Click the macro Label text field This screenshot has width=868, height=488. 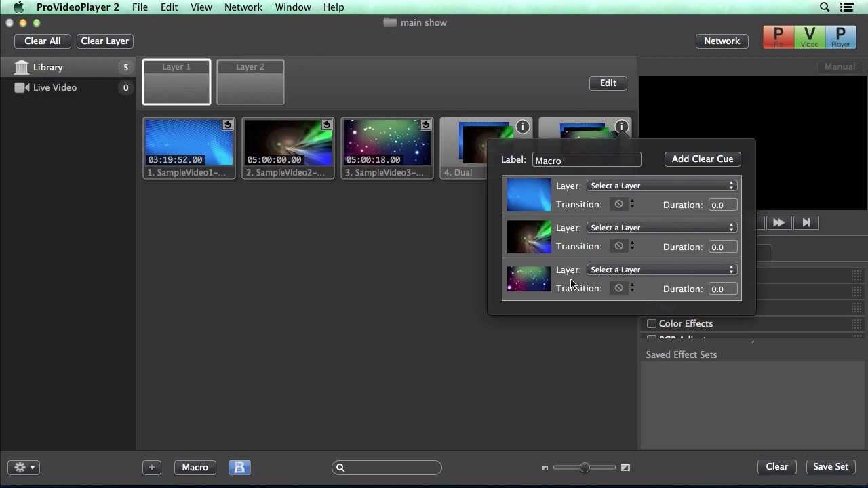point(587,160)
